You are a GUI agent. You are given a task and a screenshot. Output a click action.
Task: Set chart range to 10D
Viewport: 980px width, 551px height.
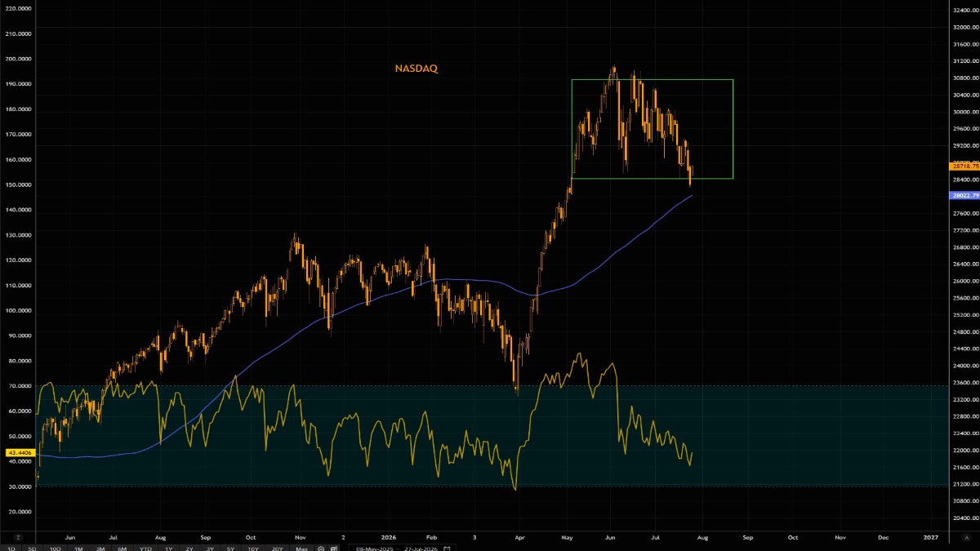pos(56,549)
